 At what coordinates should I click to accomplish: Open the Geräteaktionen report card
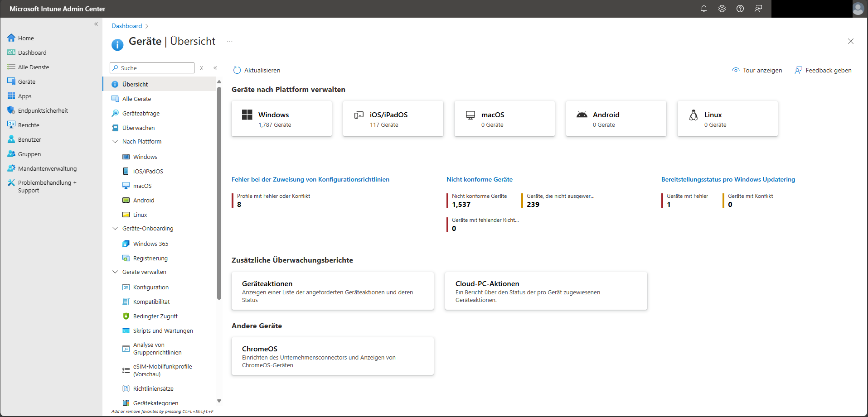(x=333, y=291)
